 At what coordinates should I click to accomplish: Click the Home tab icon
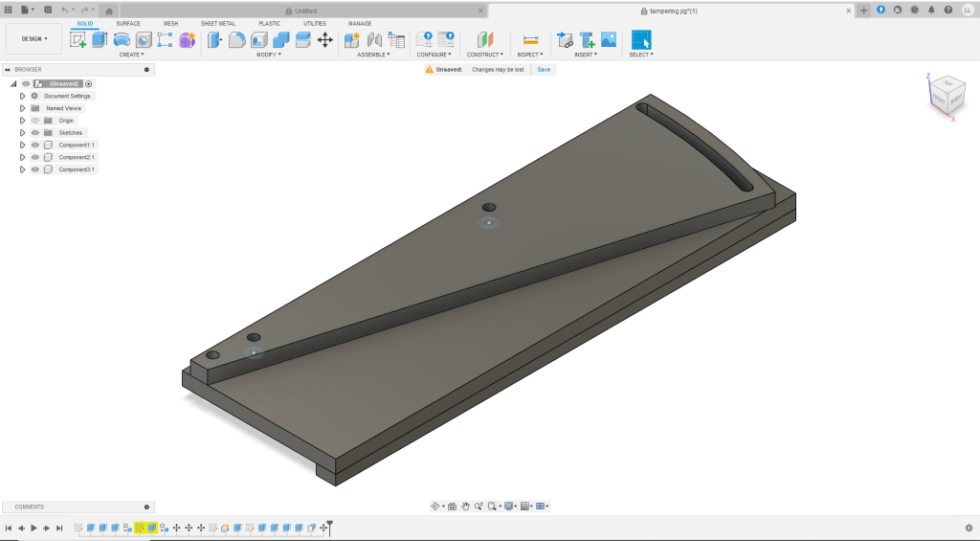109,11
